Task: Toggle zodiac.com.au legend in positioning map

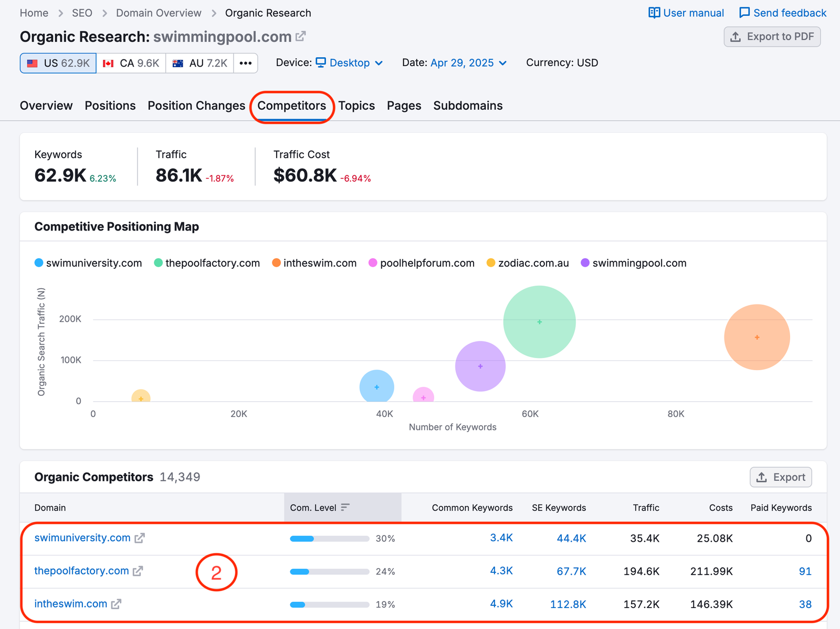Action: pyautogui.click(x=528, y=263)
